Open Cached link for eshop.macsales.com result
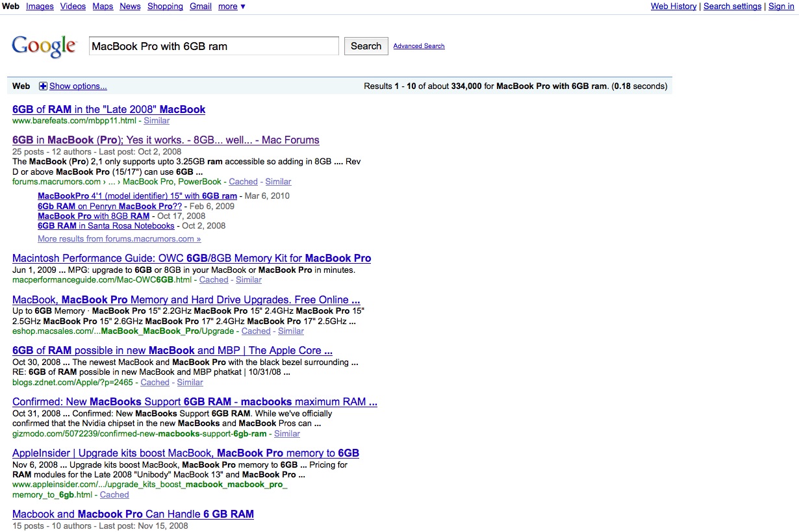 click(256, 331)
